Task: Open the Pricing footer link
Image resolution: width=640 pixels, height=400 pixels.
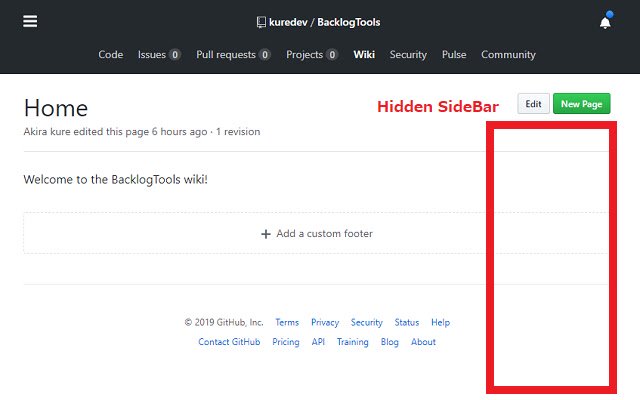Action: [x=286, y=342]
